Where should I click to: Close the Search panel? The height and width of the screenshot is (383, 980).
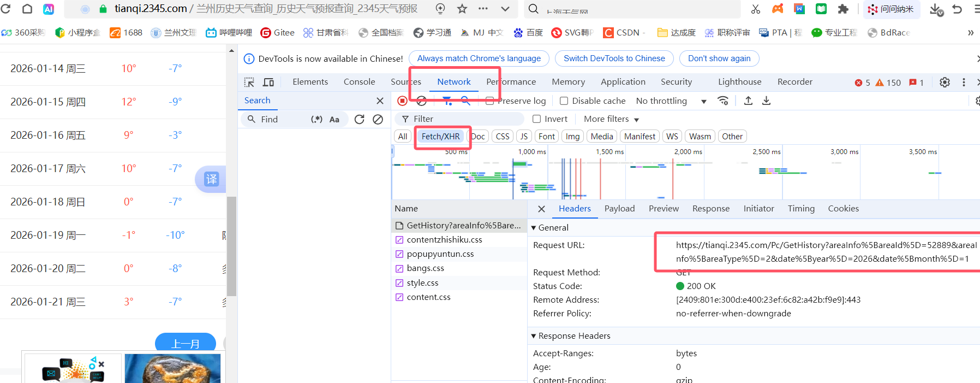[x=380, y=101]
